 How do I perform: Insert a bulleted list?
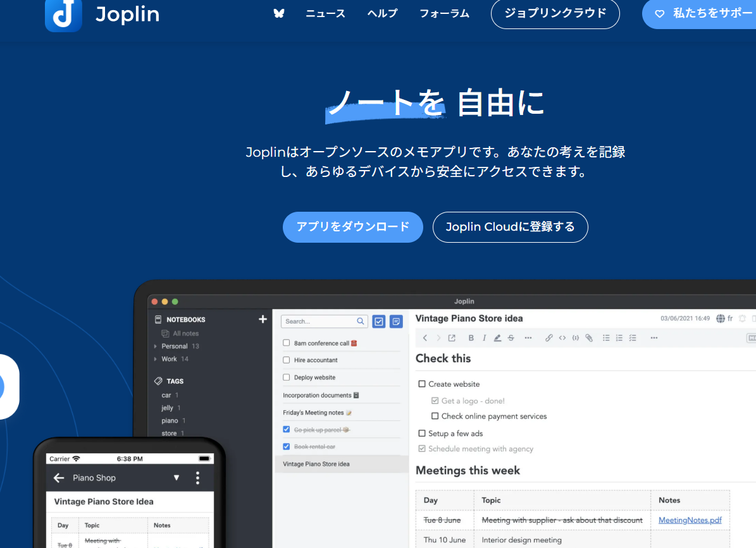pos(606,338)
